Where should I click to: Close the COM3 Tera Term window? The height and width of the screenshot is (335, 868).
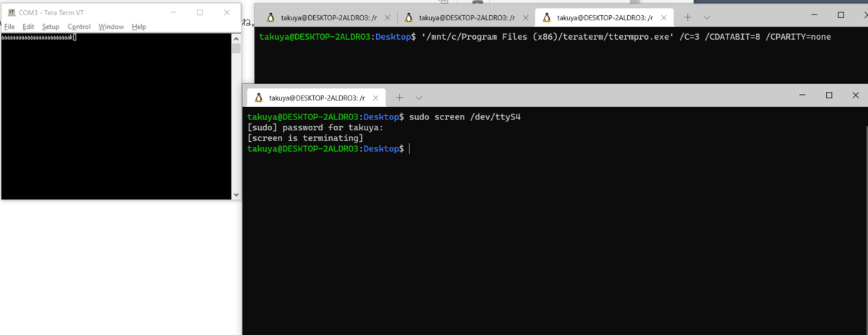[227, 12]
